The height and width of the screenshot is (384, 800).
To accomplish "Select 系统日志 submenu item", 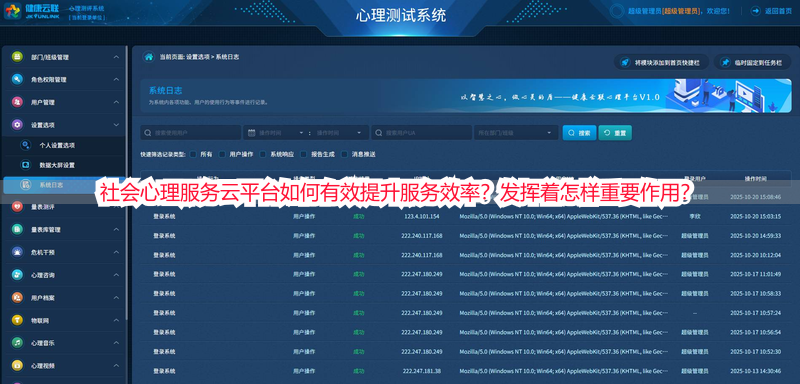I will [63, 185].
